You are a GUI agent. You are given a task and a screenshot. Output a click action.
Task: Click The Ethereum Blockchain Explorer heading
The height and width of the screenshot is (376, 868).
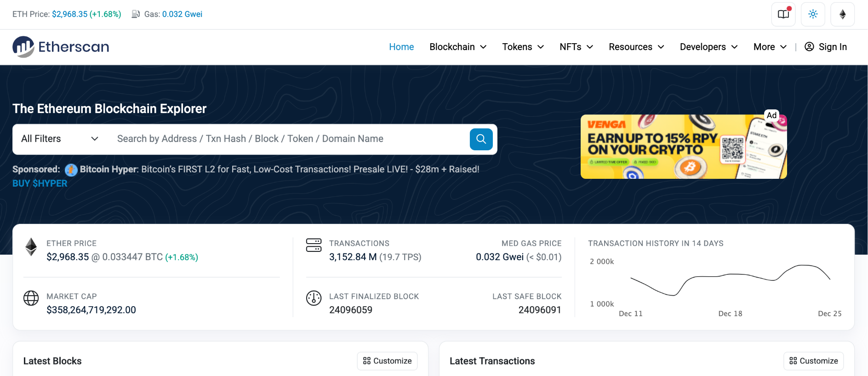[109, 108]
